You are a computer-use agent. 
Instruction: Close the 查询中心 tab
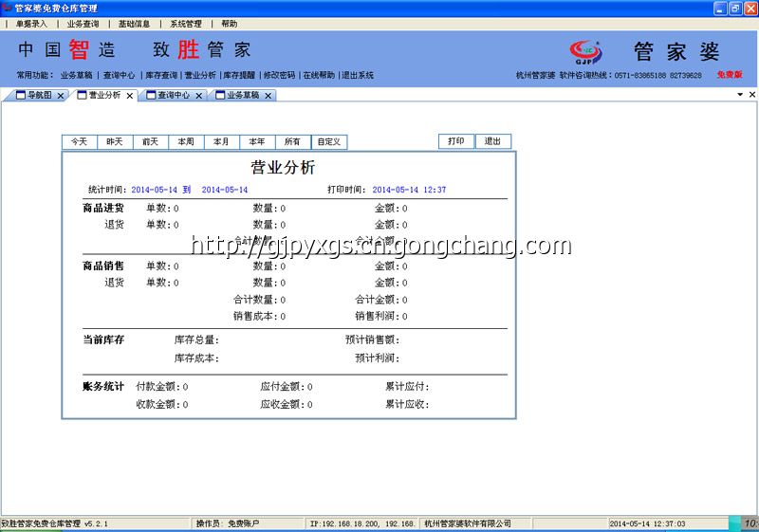coord(199,96)
